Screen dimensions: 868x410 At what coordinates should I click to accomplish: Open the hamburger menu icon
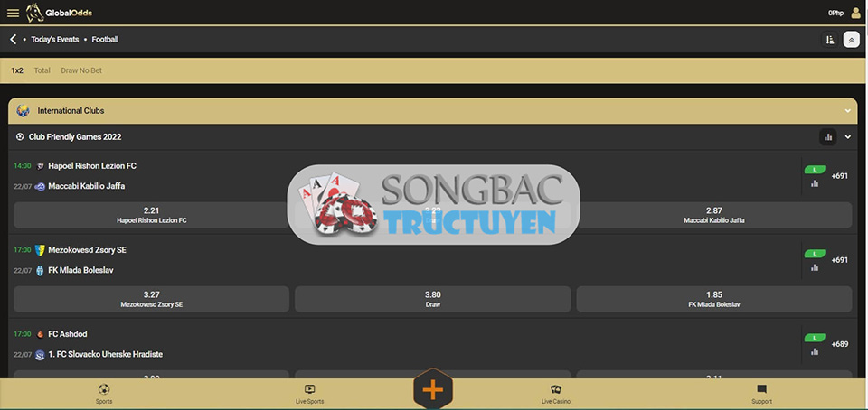click(13, 13)
